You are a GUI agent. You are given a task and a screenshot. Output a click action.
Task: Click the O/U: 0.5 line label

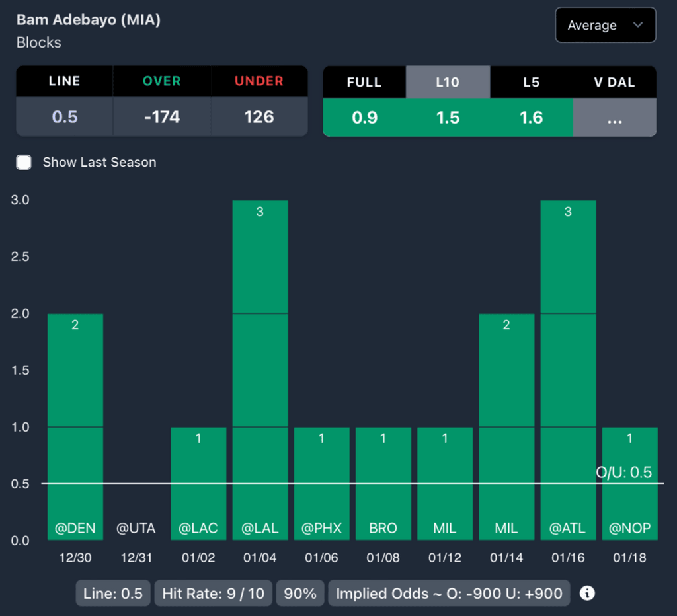tap(623, 472)
